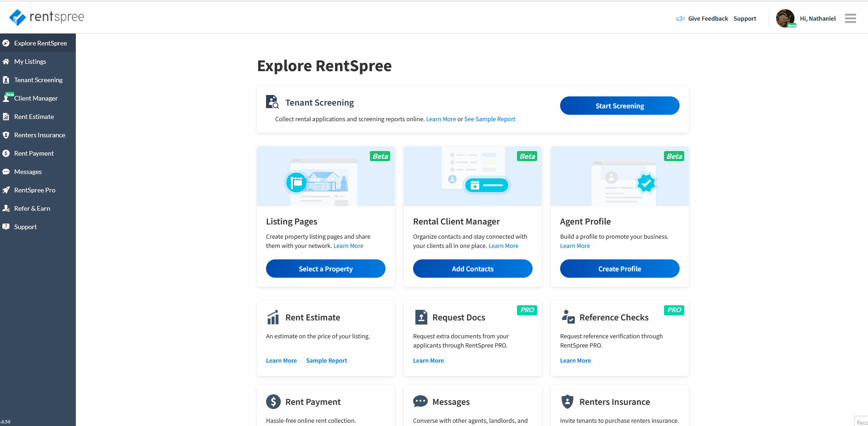The width and height of the screenshot is (868, 426).
Task: Open Explore RentSpree in the sidebar
Action: tap(38, 43)
